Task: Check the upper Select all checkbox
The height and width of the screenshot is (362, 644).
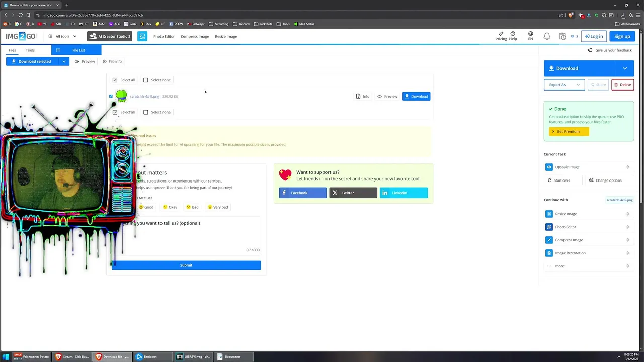Action: (x=115, y=80)
